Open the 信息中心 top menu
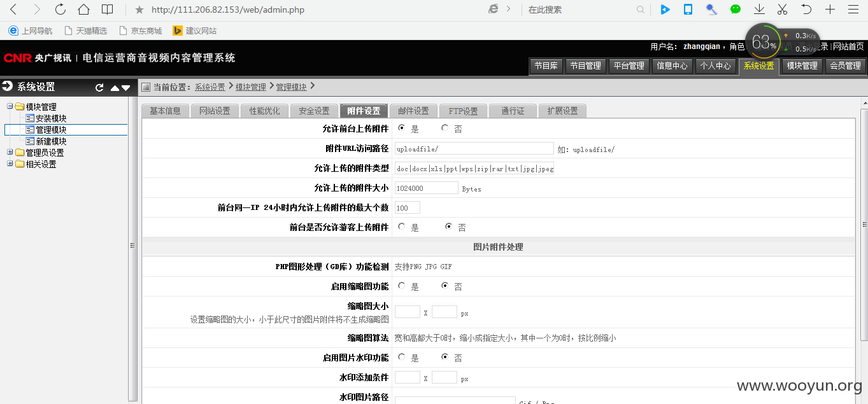This screenshot has height=404, width=868. [672, 66]
